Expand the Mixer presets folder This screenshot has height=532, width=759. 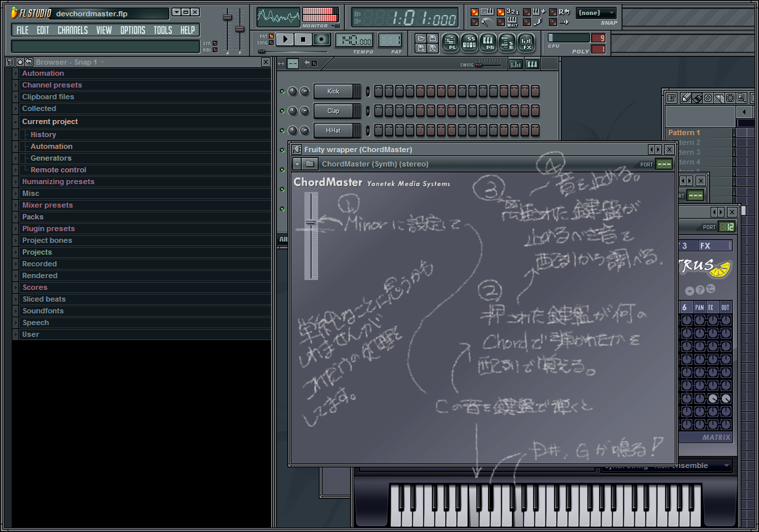pos(16,205)
